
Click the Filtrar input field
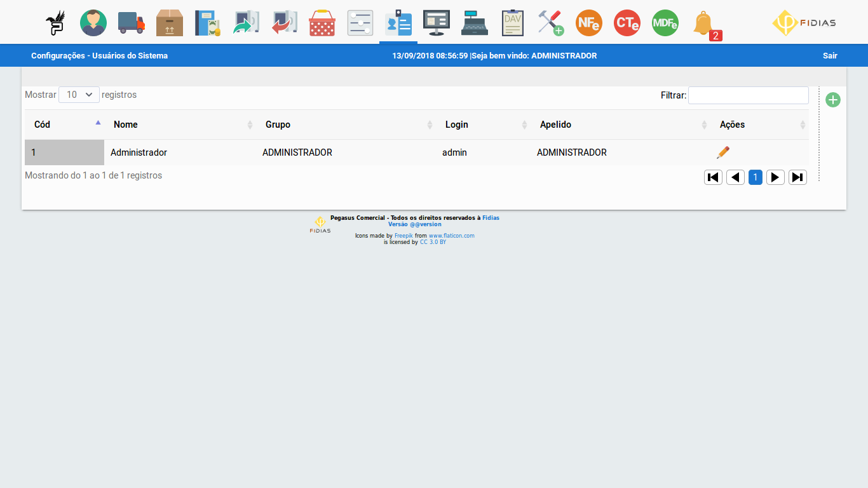pyautogui.click(x=748, y=95)
